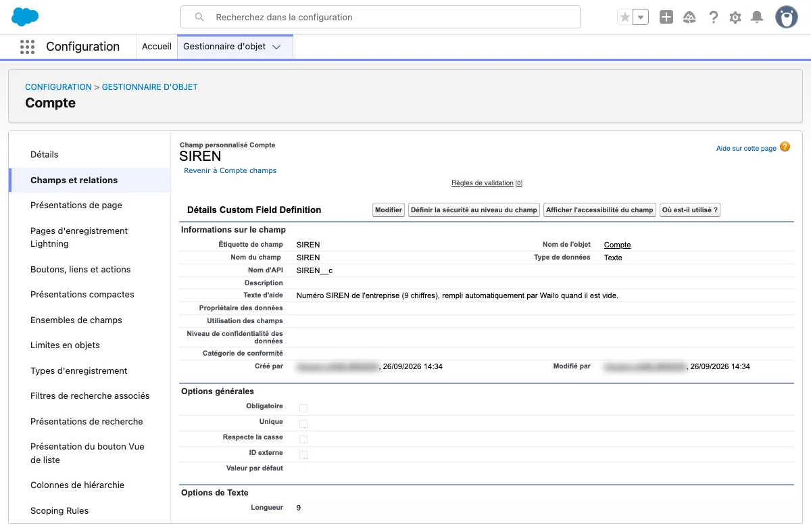811x532 pixels.
Task: Click the SIREN page heading
Action: tap(200, 156)
